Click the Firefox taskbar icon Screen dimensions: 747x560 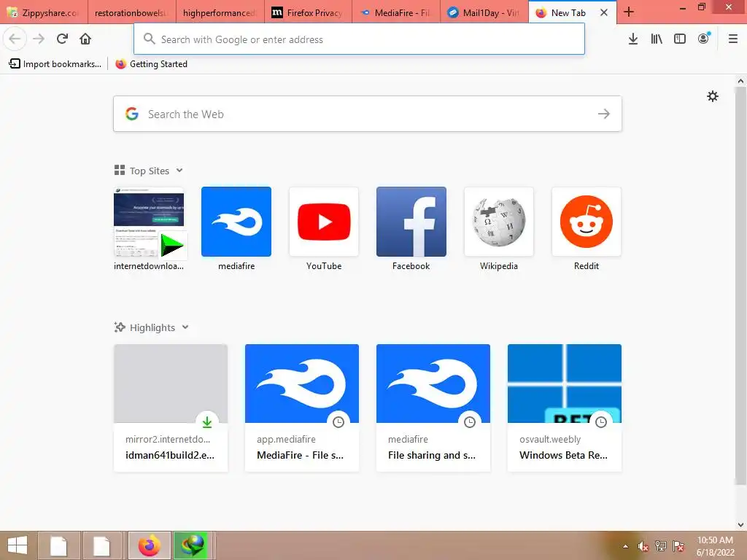149,545
